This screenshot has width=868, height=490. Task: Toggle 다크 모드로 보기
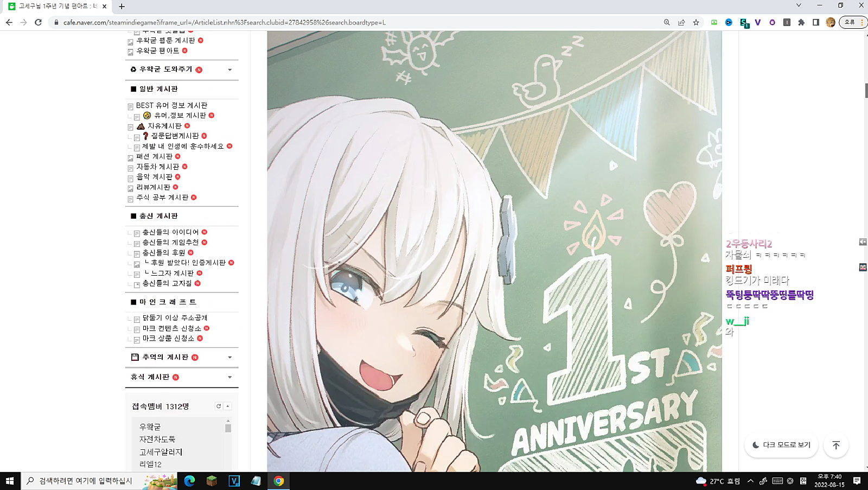(x=782, y=445)
